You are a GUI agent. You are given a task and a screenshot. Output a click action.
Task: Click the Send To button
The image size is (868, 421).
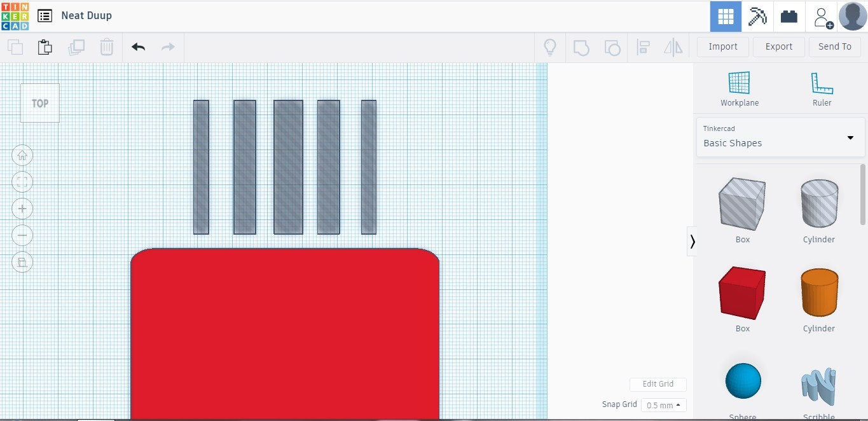coord(835,46)
